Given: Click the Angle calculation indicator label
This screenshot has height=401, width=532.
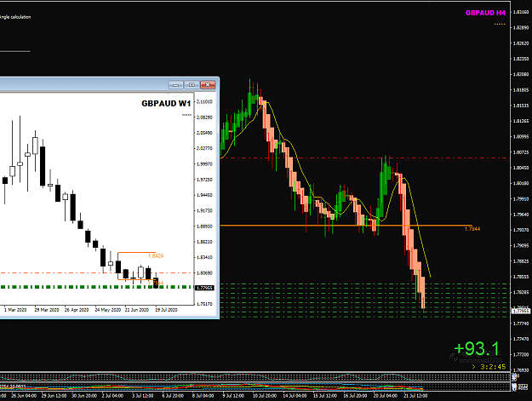Looking at the screenshot, I should 15,17.
